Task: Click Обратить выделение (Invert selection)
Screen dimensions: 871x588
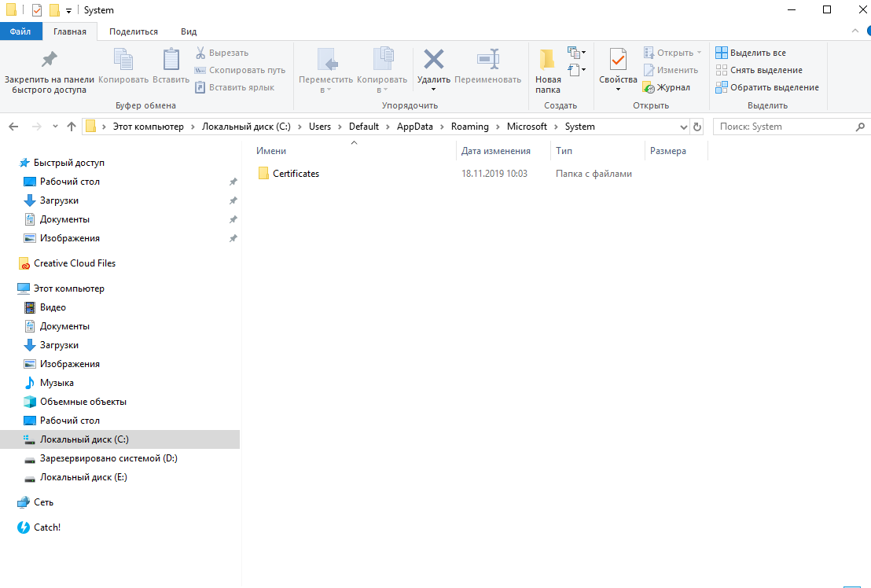Action: pos(766,87)
